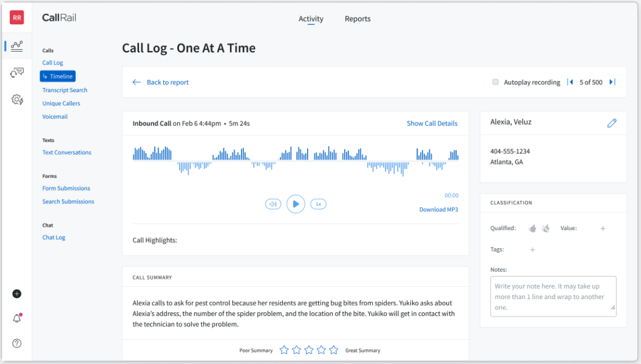This screenshot has height=364, width=641.
Task: Open the notifications bell icon
Action: tap(17, 318)
